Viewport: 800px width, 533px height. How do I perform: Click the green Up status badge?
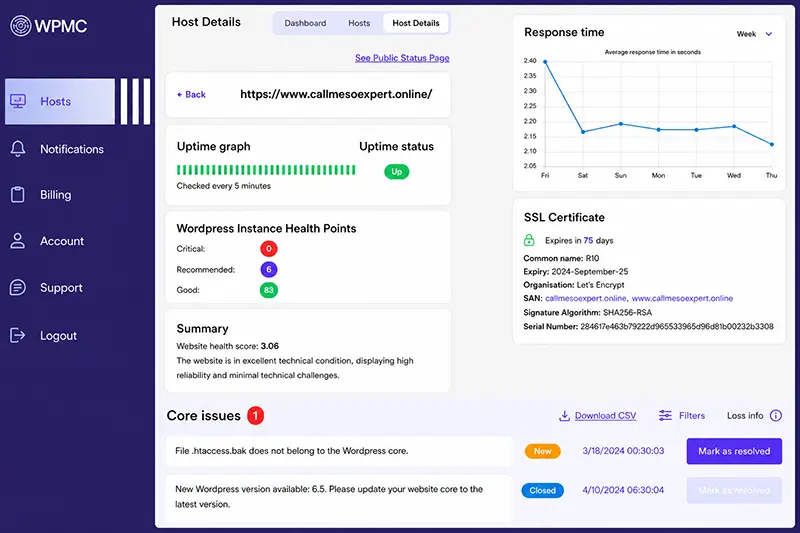pos(396,172)
